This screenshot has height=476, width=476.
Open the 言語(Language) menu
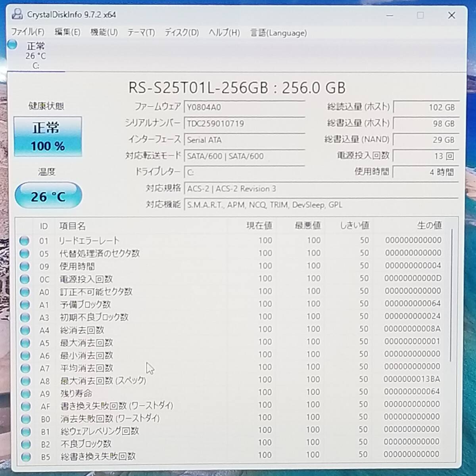278,33
